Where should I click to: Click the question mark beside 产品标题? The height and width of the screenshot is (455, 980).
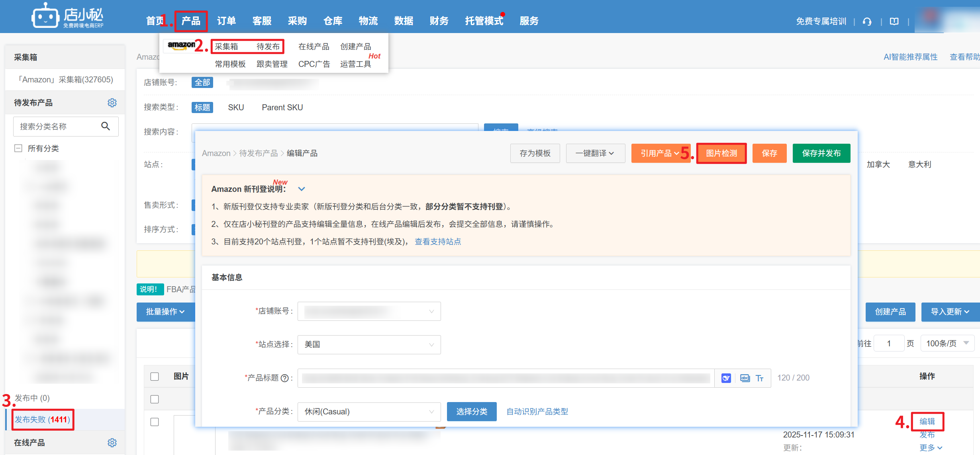pos(284,378)
